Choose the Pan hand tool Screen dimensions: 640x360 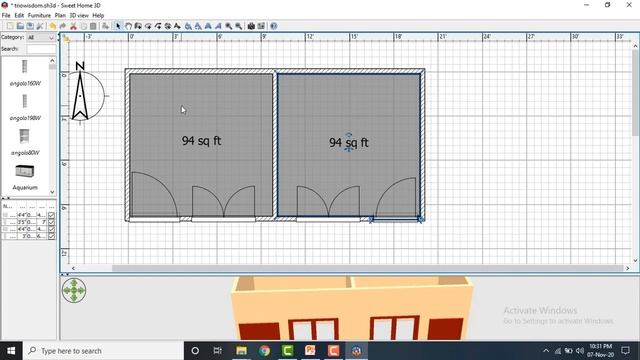click(x=128, y=26)
